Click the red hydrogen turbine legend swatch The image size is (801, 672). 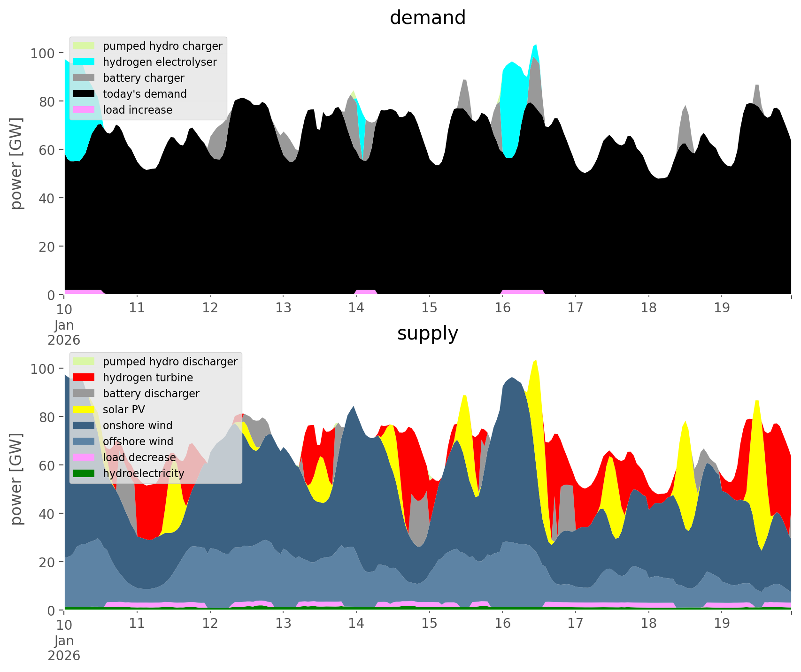(84, 378)
